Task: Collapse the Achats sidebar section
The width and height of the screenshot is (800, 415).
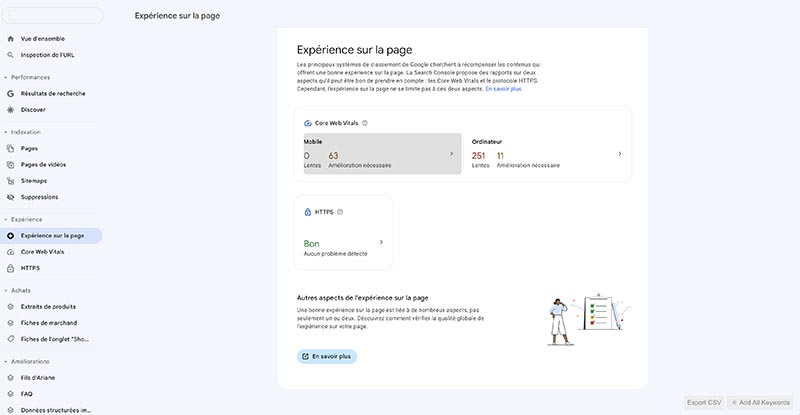Action: click(x=5, y=290)
